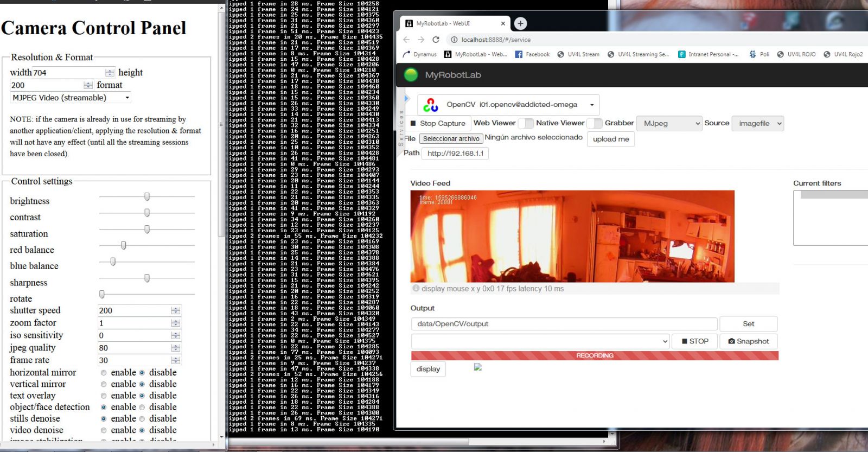This screenshot has width=868, height=452.
Task: Click the video feed image
Action: click(572, 236)
